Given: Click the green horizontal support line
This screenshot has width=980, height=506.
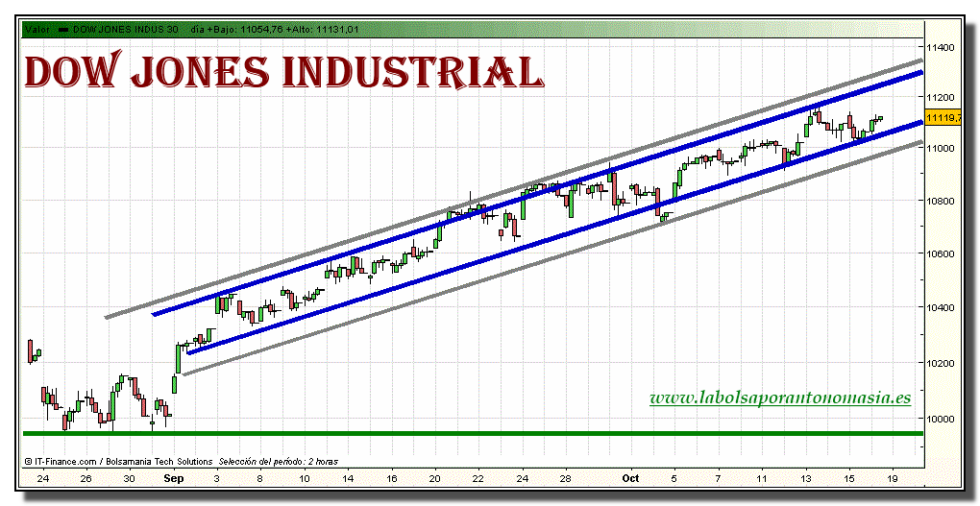Looking at the screenshot, I should point(473,434).
